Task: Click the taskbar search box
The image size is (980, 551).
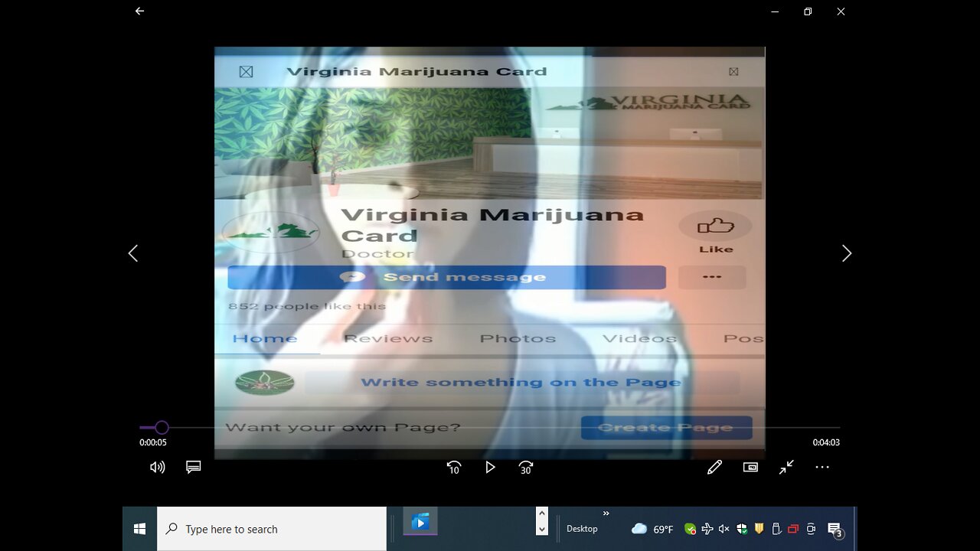Action: (272, 529)
